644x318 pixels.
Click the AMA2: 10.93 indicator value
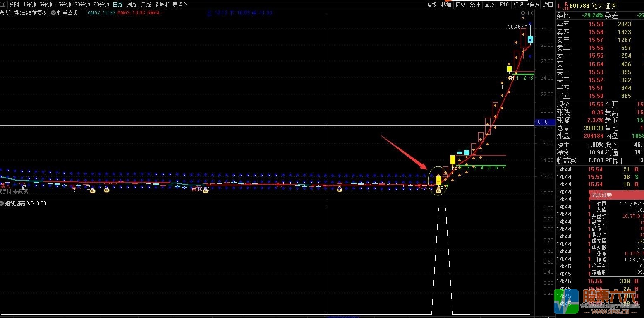click(x=101, y=13)
